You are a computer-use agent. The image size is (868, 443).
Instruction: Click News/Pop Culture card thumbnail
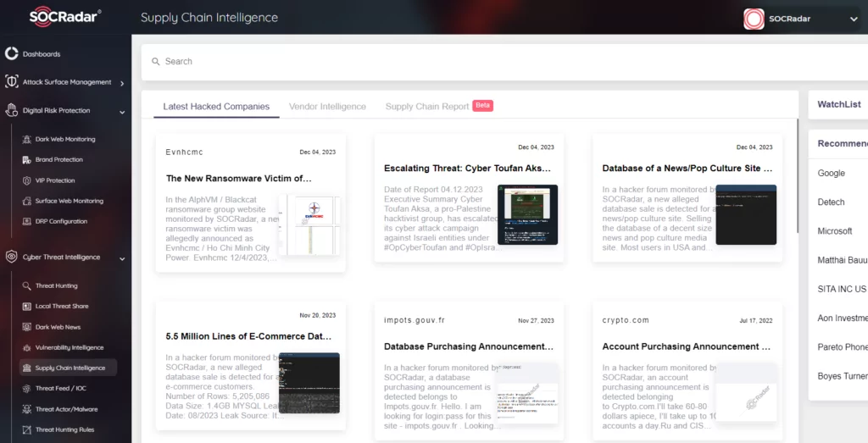746,214
